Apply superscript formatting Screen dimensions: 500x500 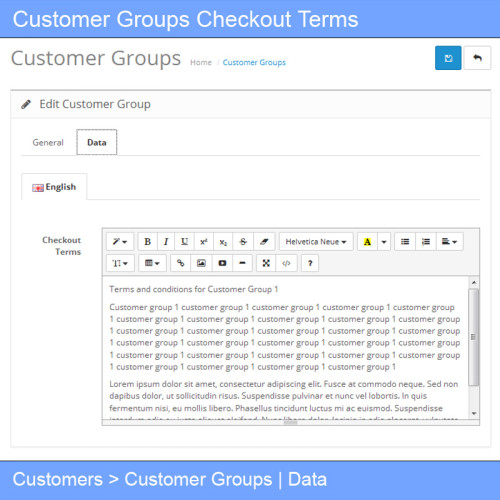[x=204, y=242]
